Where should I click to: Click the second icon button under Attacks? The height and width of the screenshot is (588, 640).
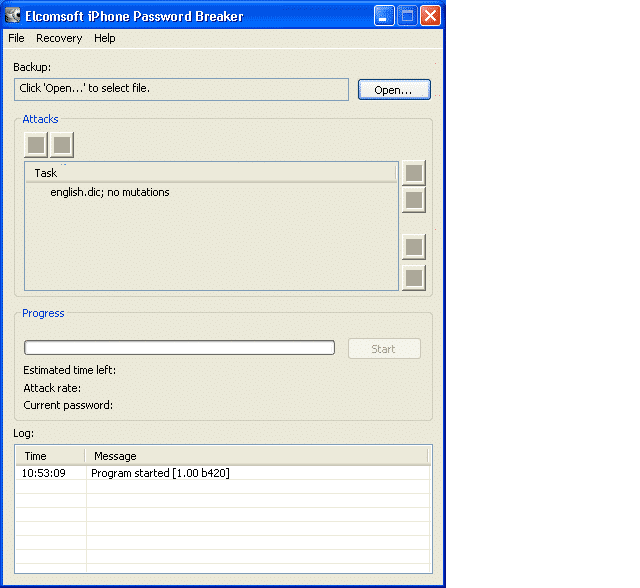pos(62,145)
